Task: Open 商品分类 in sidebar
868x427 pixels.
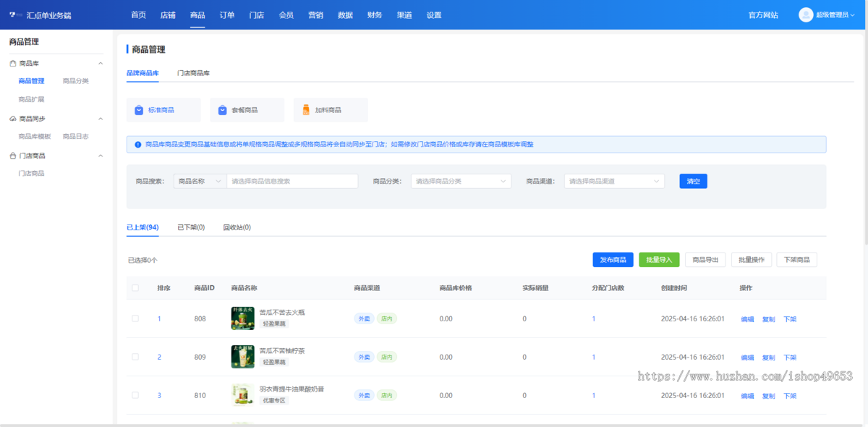Action: (75, 81)
